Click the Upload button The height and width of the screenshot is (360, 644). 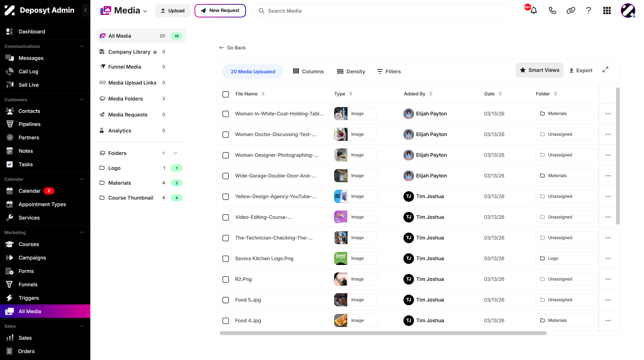click(x=173, y=11)
